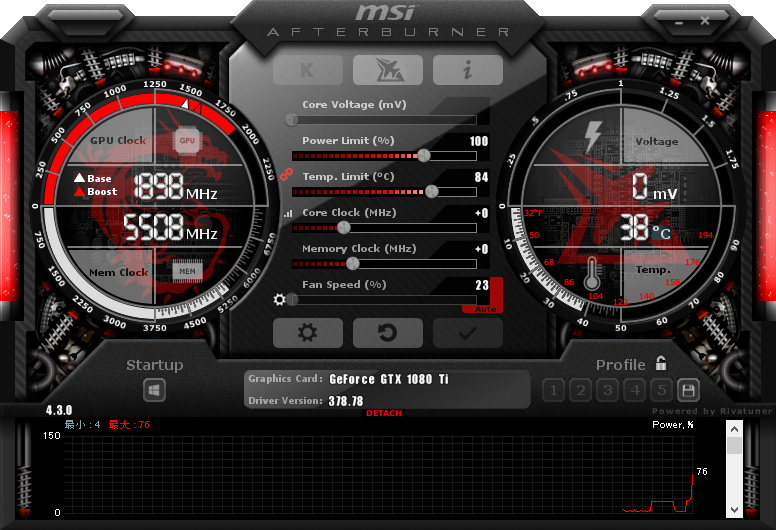Toggle the power and temp limit link icon

click(286, 174)
